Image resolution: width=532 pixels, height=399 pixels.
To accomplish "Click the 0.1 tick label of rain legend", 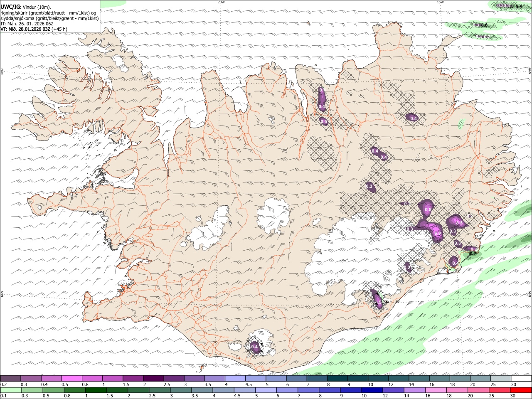I will (3, 396).
